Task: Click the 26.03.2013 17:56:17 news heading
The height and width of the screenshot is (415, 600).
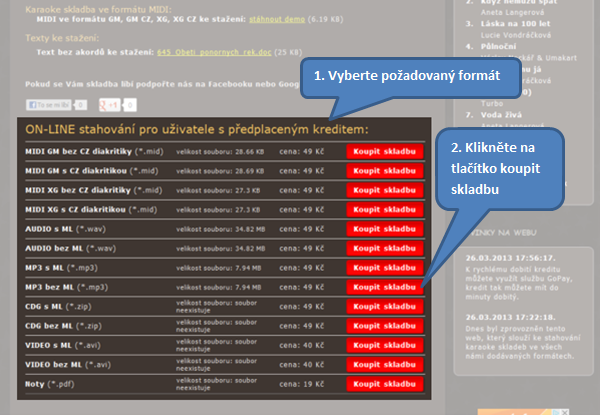Action: [x=510, y=258]
